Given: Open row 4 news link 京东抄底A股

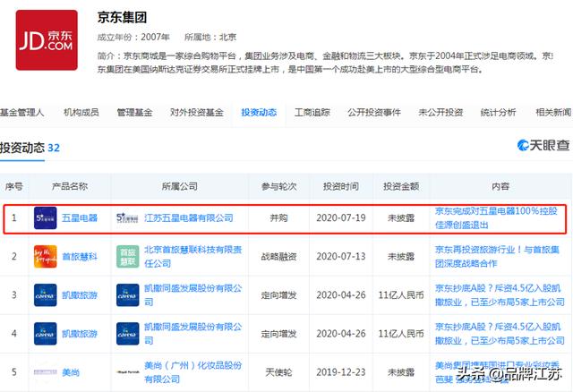Looking at the screenshot, I should pos(500,334).
